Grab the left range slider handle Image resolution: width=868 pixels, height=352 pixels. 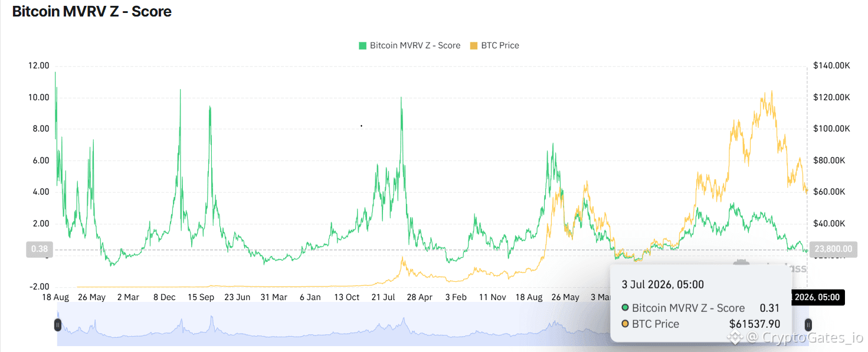click(x=58, y=324)
